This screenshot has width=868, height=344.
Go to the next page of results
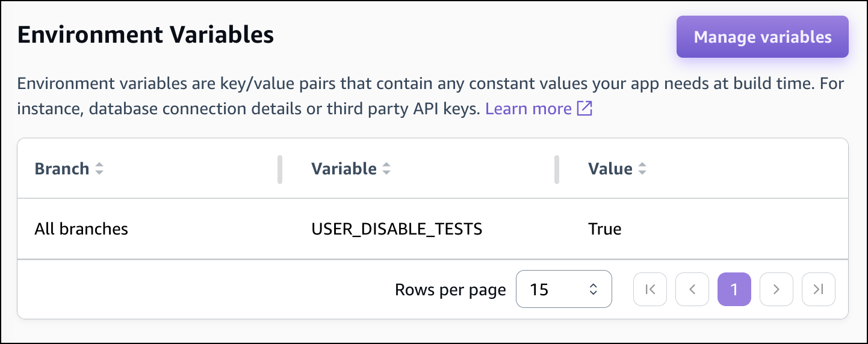coord(777,289)
